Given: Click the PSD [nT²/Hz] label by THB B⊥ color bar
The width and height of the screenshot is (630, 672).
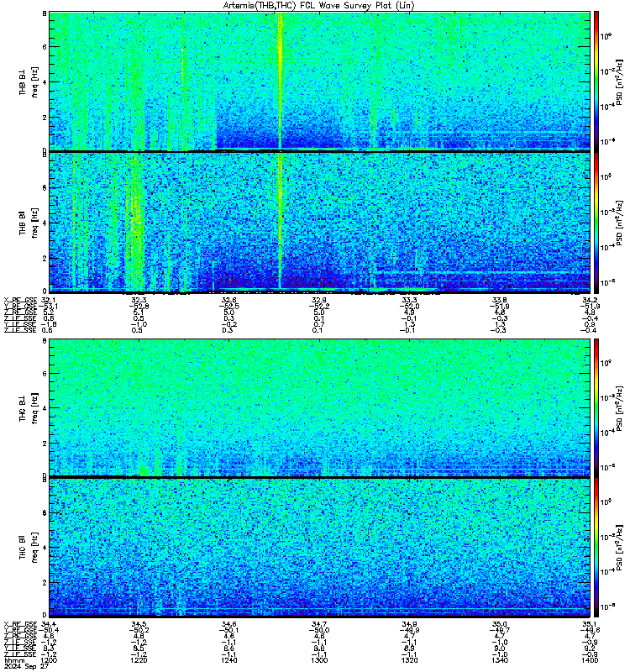Looking at the screenshot, I should coord(619,81).
